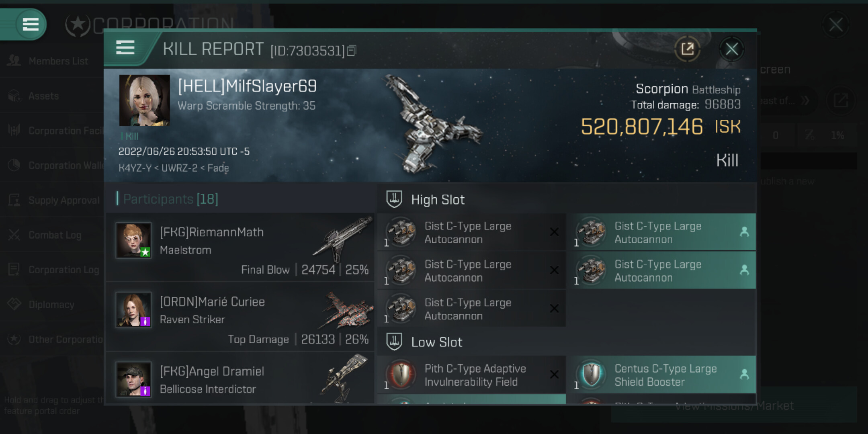
Task: Select the Pith C-Type Adaptive Invulnerability Field item
Action: click(x=472, y=375)
